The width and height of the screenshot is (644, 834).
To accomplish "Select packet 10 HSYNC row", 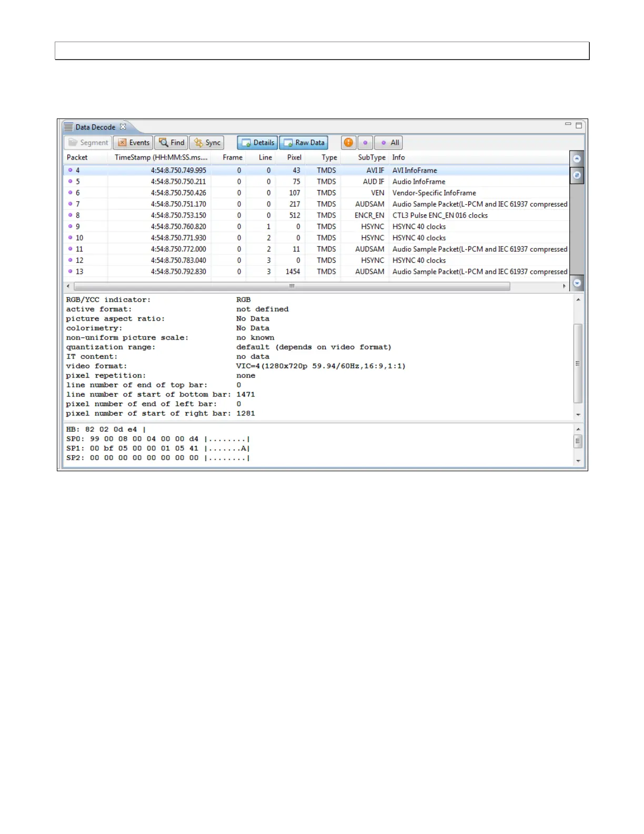I will (x=316, y=238).
